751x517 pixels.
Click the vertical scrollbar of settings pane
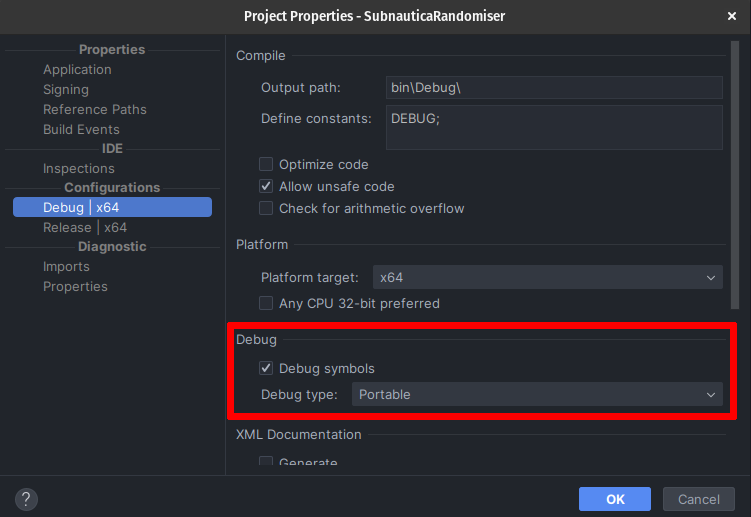tap(735, 175)
